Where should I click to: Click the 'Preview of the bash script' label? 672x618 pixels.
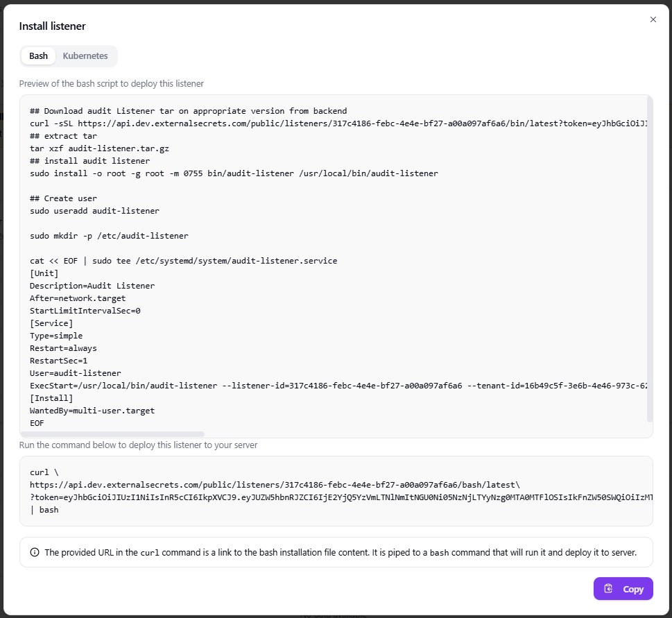click(x=112, y=83)
